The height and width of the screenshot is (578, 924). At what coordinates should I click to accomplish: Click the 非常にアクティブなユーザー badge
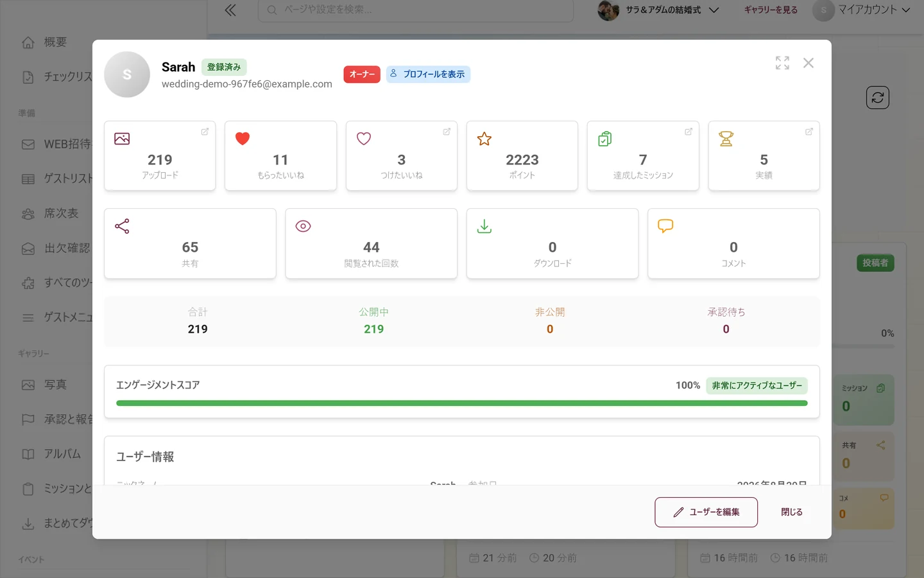coord(757,385)
